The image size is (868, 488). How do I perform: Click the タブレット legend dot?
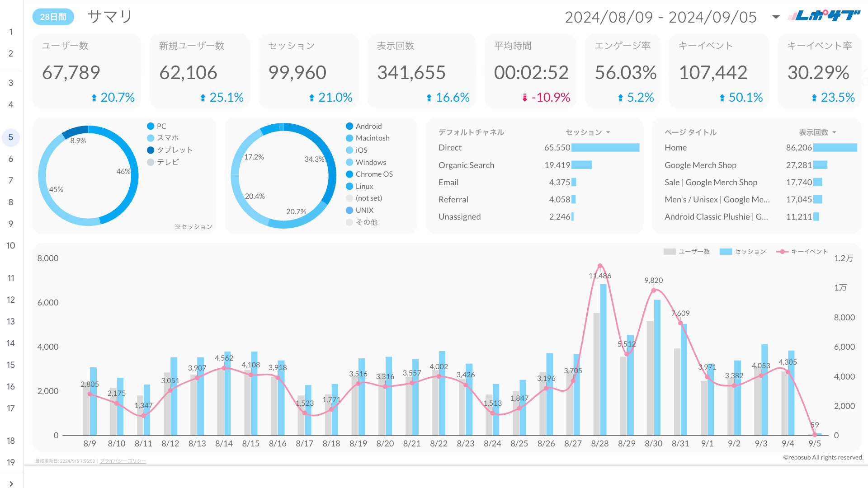pos(151,150)
